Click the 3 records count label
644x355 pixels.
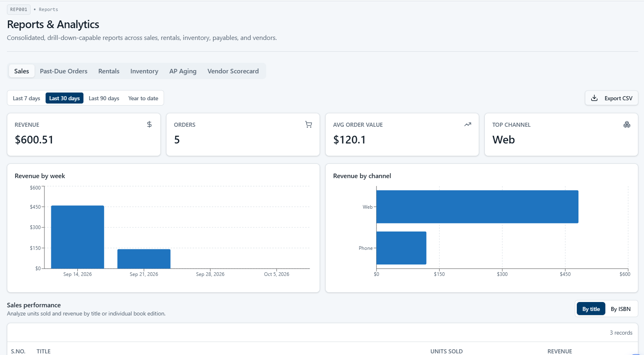(x=621, y=333)
